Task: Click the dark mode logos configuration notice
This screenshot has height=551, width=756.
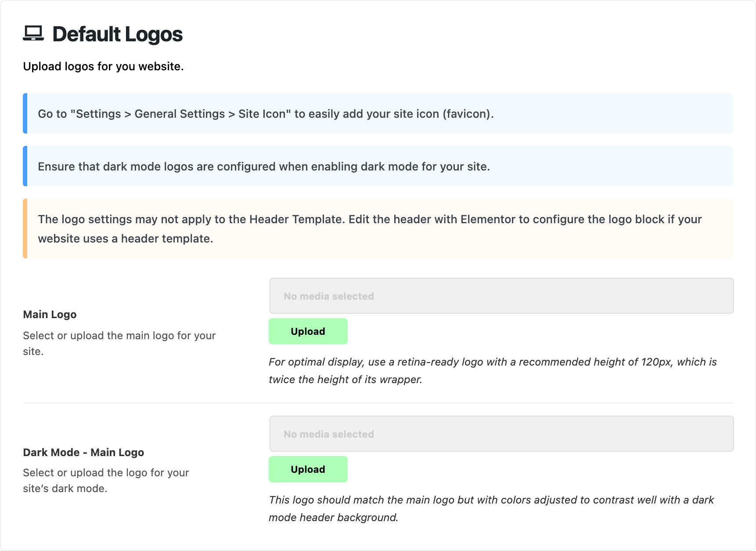Action: 378,166
